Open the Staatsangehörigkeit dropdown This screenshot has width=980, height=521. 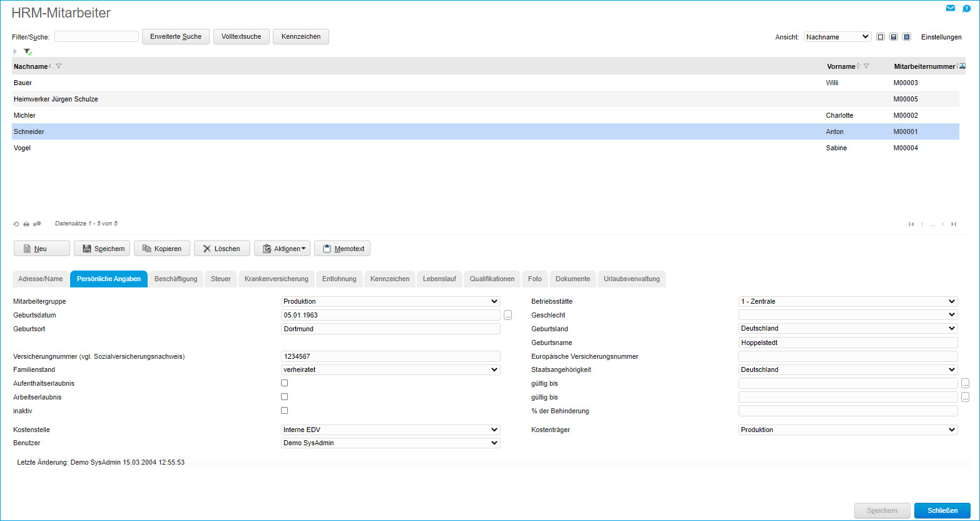point(848,369)
